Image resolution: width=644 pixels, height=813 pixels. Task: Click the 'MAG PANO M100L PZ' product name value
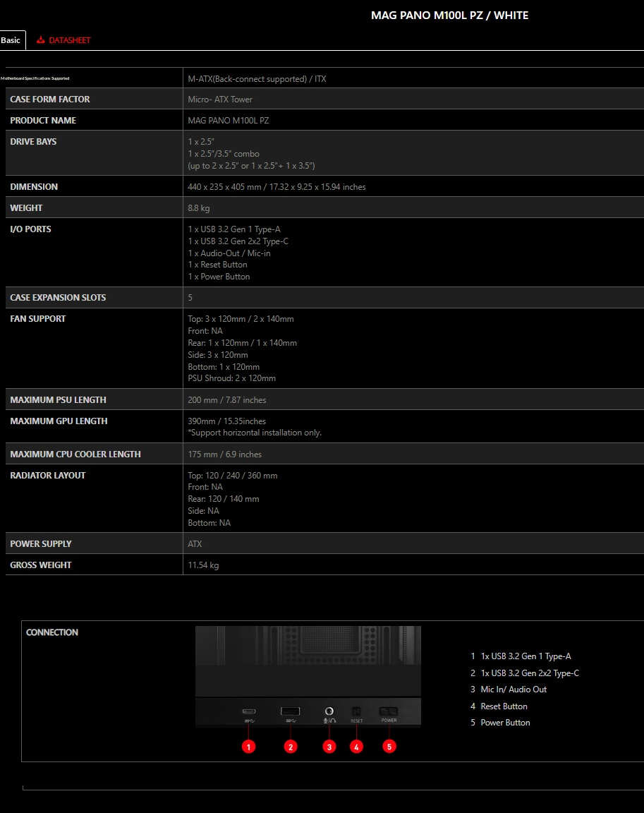click(x=229, y=120)
